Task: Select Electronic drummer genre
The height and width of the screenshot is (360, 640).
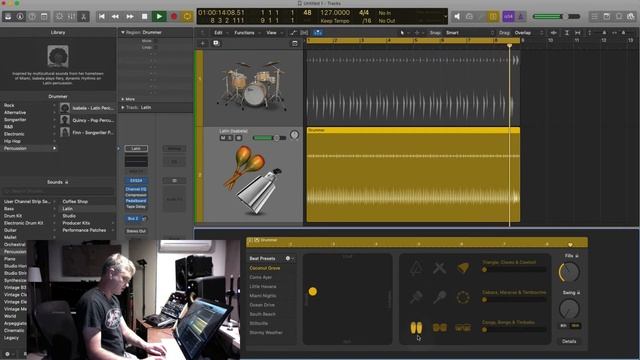Action: pos(14,134)
